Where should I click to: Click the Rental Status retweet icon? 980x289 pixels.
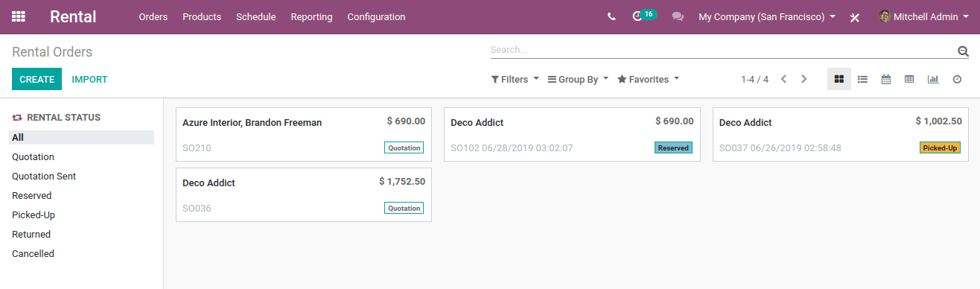click(17, 118)
